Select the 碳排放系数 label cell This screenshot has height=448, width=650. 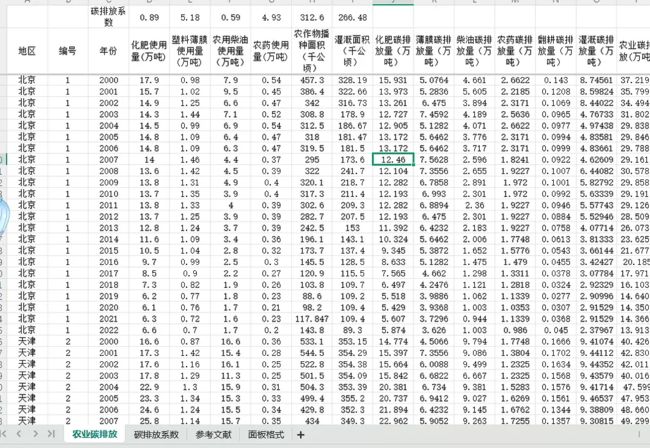[x=108, y=17]
